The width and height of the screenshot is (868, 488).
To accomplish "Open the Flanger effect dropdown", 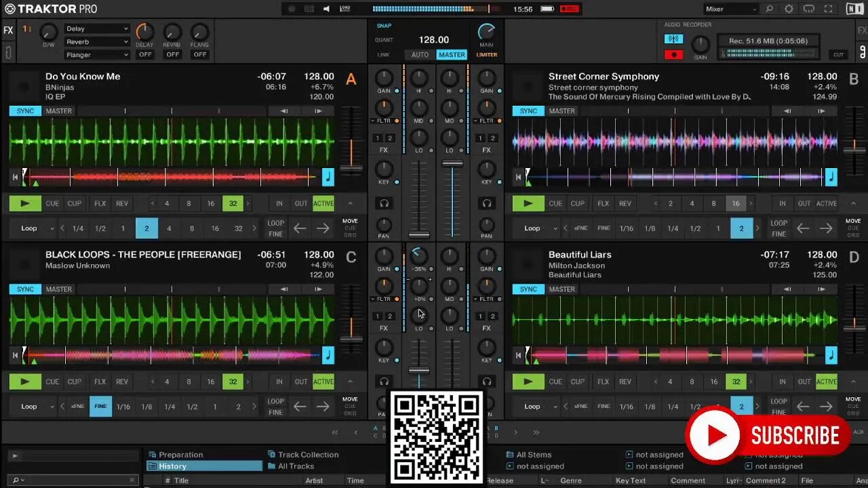I will coord(97,55).
